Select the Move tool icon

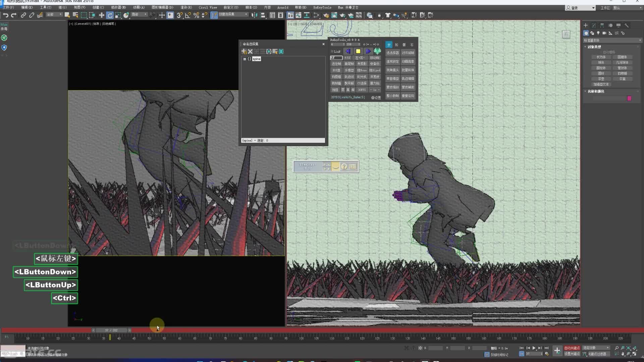pyautogui.click(x=101, y=15)
